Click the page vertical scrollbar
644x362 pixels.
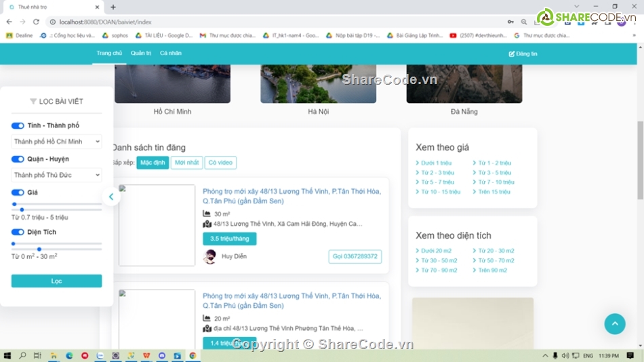641,160
